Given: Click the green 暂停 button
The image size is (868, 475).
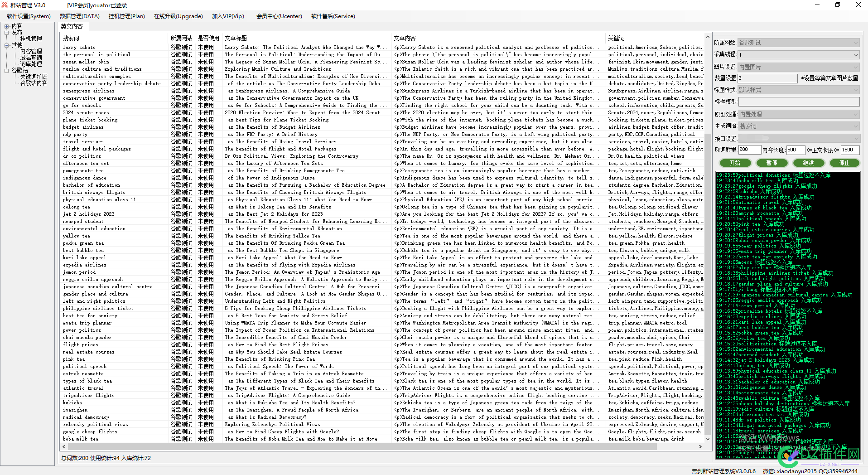Looking at the screenshot, I should click(772, 163).
